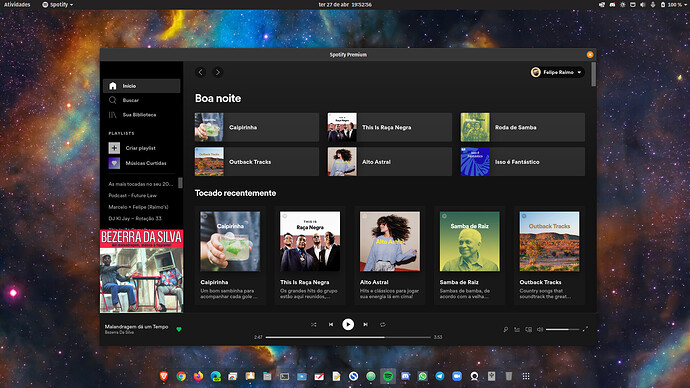Click the playlist list scrollbar in sidebar
This screenshot has width=690, height=388.
(x=180, y=183)
